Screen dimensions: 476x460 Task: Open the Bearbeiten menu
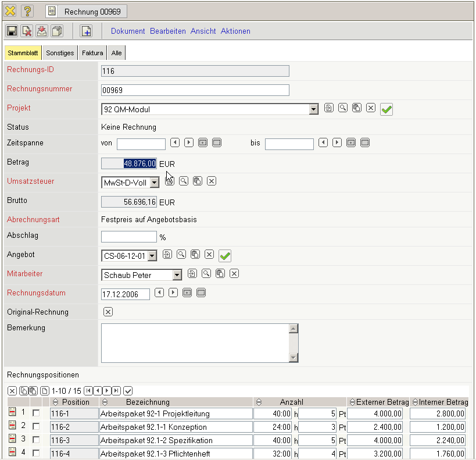click(x=168, y=31)
